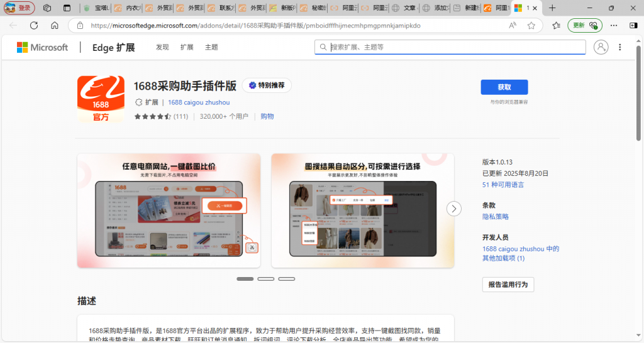The width and height of the screenshot is (644, 343).
Task: Go to the browser home page
Action: 54,25
